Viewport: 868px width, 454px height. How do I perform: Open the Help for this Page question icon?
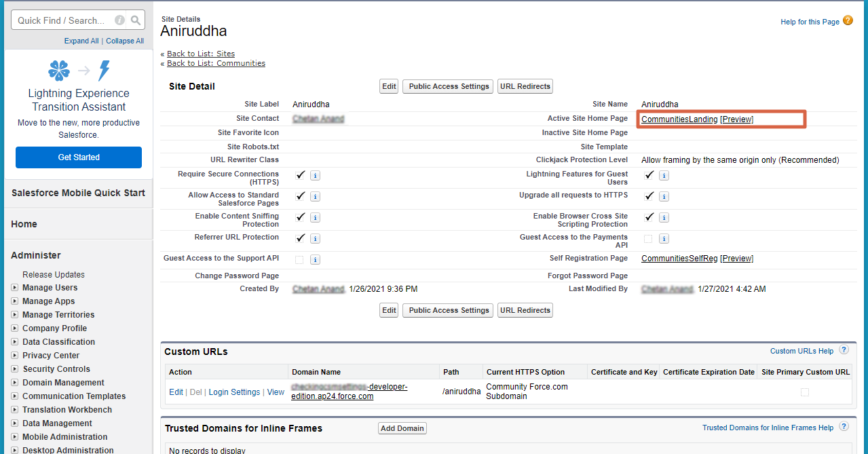pyautogui.click(x=848, y=21)
